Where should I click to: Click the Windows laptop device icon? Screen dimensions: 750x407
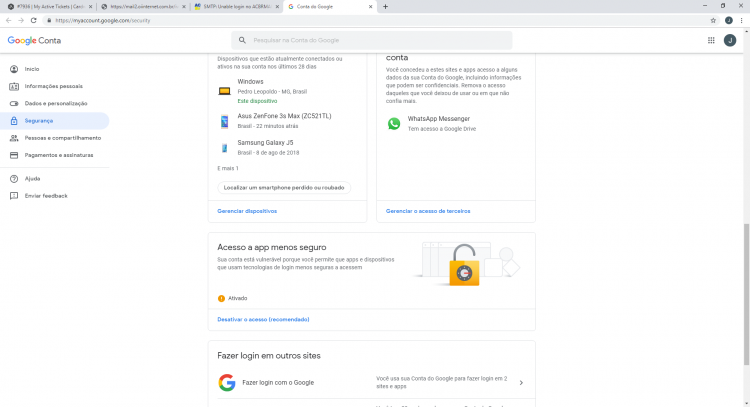(224, 91)
